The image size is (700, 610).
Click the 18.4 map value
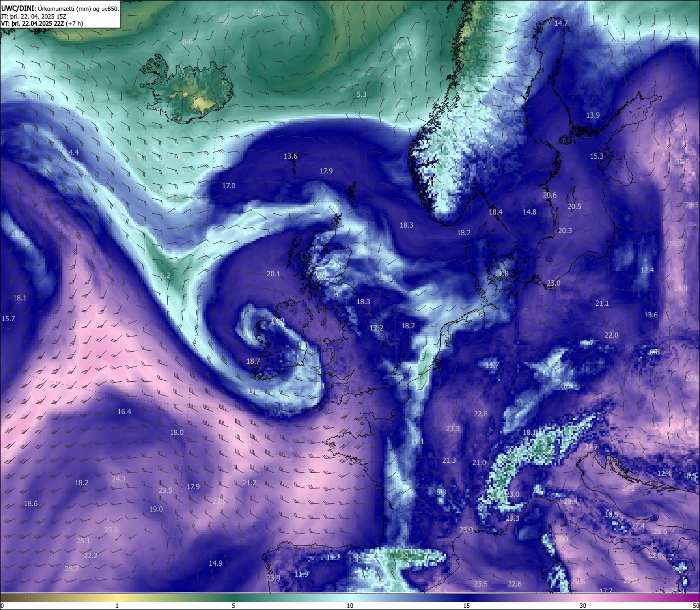495,212
